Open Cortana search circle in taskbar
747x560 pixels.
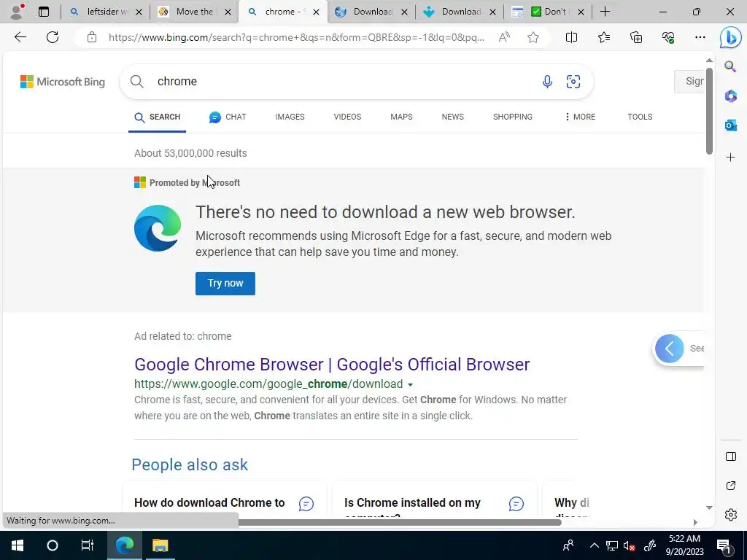[x=53, y=545]
